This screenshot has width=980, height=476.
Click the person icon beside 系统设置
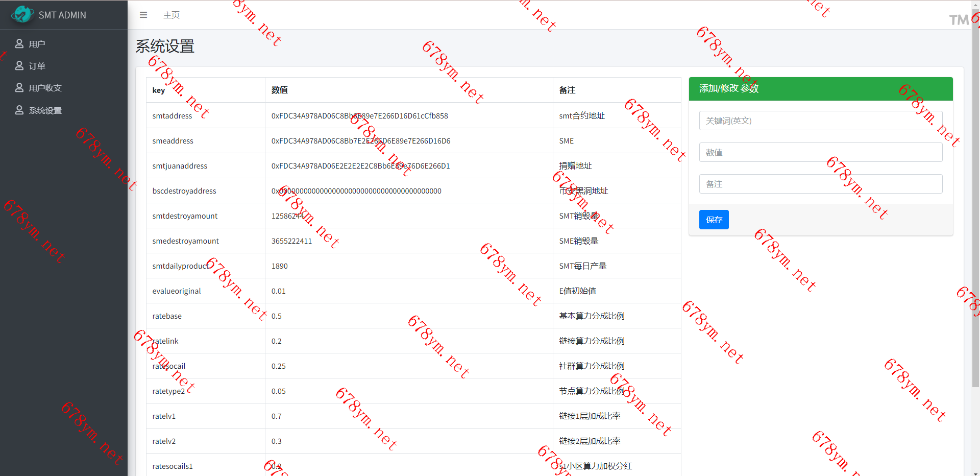pos(19,110)
